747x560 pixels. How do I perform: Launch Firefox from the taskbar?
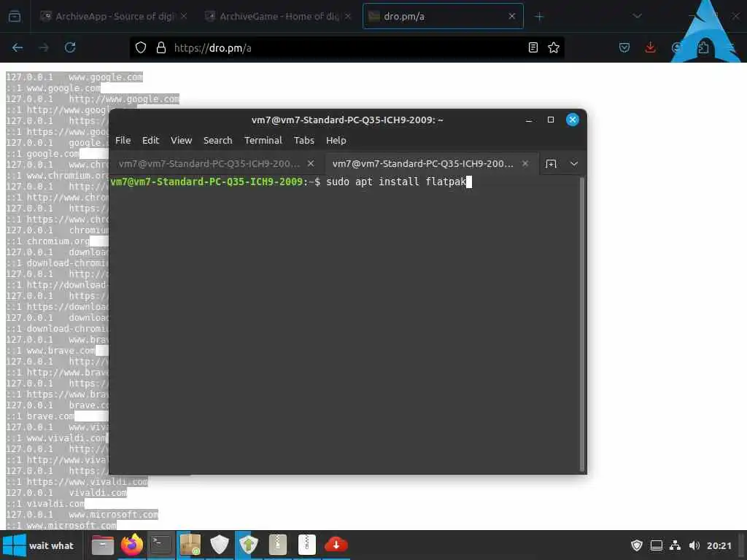[132, 545]
